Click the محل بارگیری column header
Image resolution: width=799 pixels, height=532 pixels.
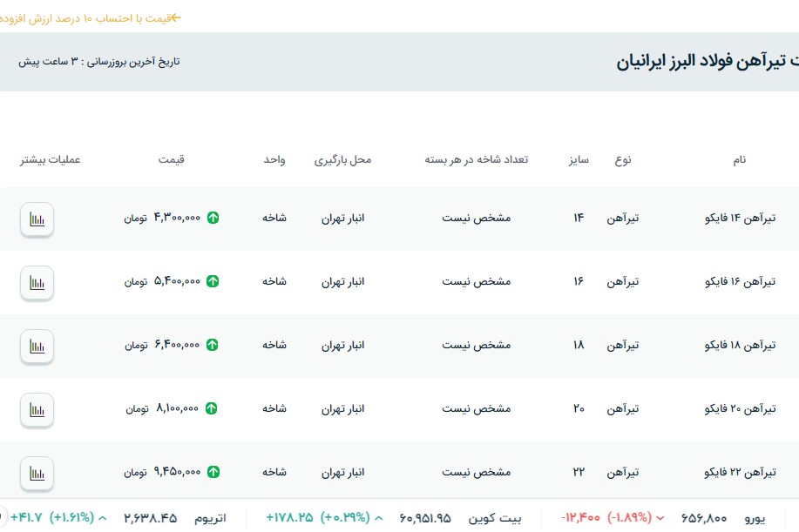click(342, 160)
